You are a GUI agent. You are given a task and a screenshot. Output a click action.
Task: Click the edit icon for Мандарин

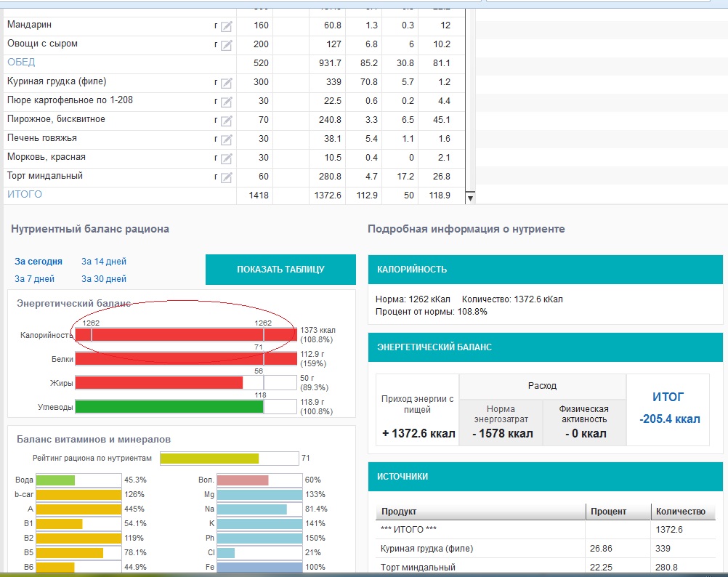pyautogui.click(x=226, y=26)
